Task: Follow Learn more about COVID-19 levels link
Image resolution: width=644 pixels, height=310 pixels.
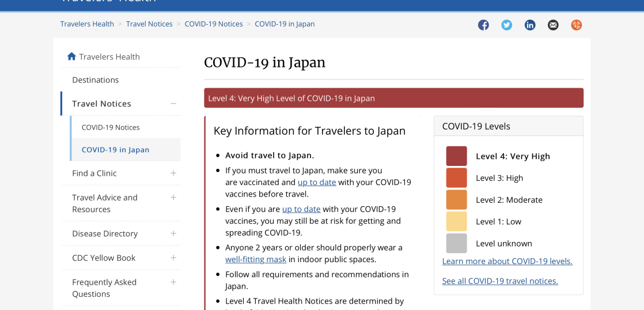Action: (x=507, y=261)
